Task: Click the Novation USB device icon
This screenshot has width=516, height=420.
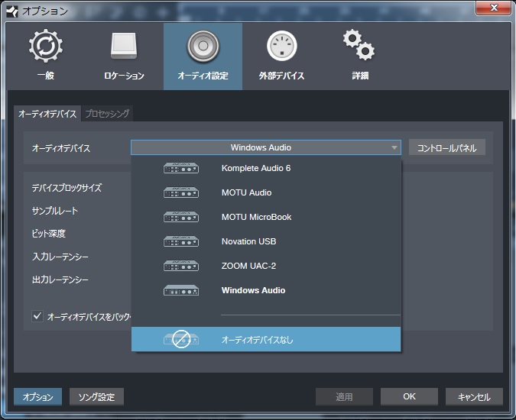Action: (x=181, y=241)
